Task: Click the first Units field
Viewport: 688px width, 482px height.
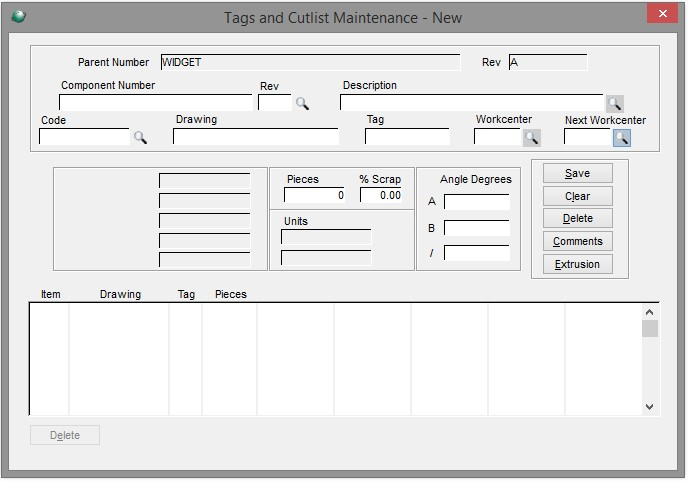Action: [326, 237]
